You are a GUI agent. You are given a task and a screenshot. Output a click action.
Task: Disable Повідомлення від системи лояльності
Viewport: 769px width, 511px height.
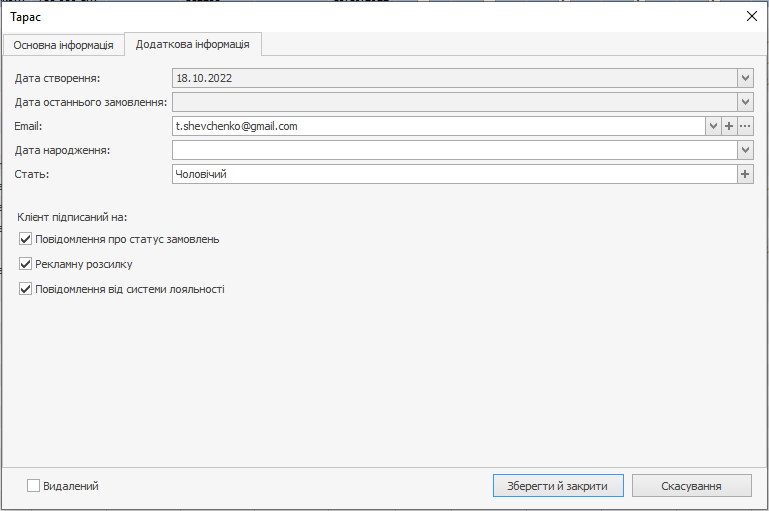[26, 289]
